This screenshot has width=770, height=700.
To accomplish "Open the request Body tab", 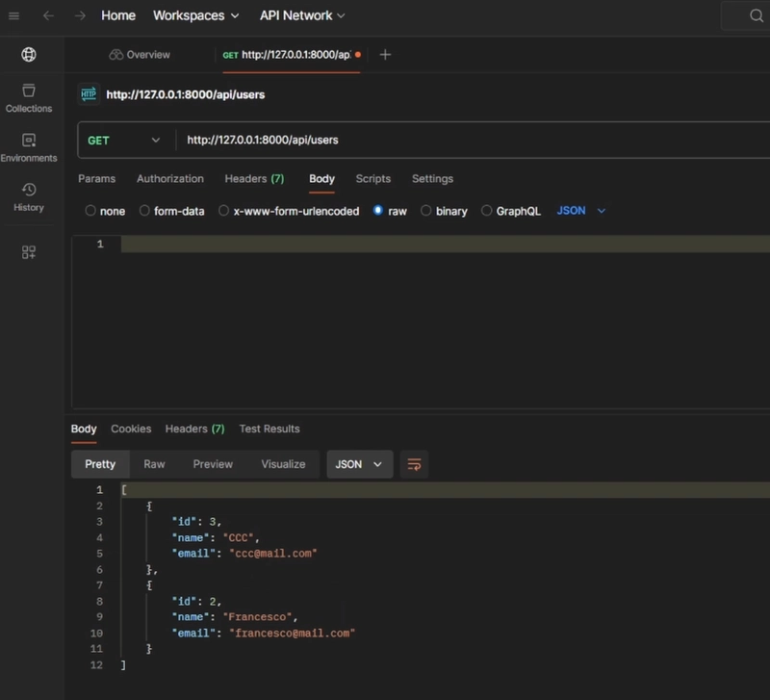I will 321,179.
